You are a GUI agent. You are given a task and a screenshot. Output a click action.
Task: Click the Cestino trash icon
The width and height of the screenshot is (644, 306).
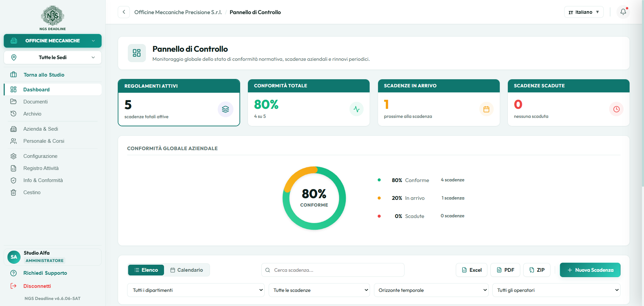tap(13, 192)
